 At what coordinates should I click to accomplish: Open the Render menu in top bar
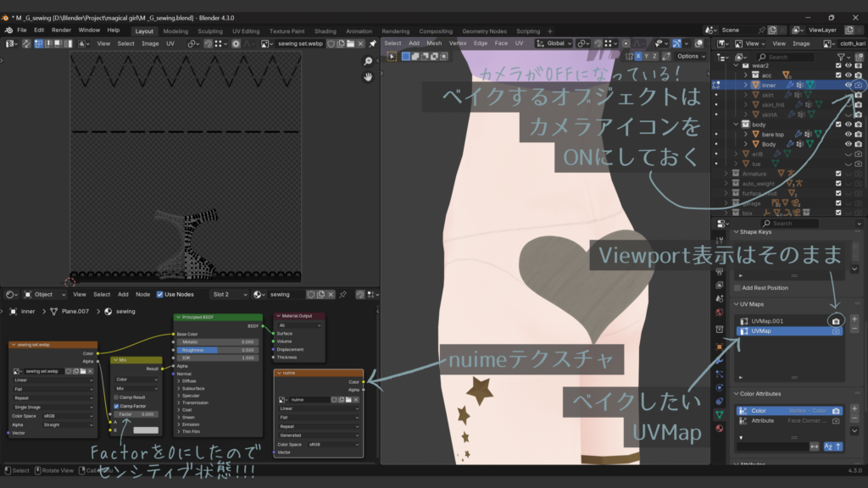[61, 30]
